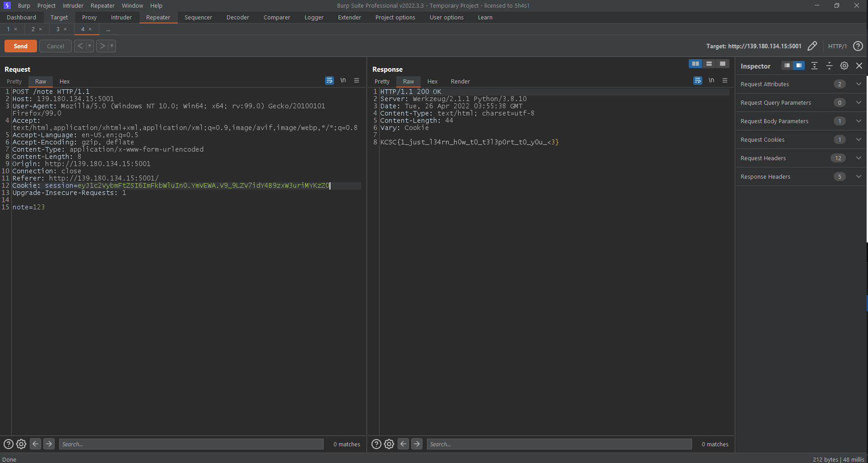The height and width of the screenshot is (463, 868).
Task: Toggle non-printable characters in Request pane
Action: point(343,80)
